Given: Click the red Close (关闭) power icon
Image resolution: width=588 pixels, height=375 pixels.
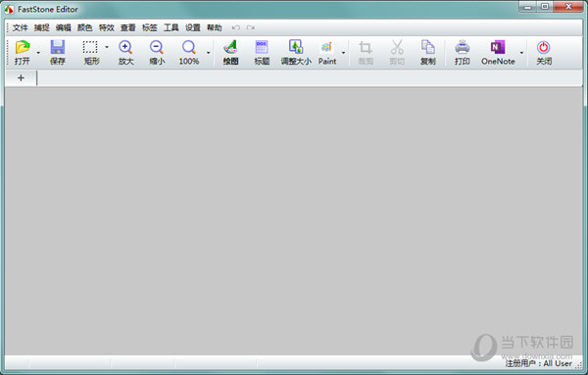Looking at the screenshot, I should (543, 47).
